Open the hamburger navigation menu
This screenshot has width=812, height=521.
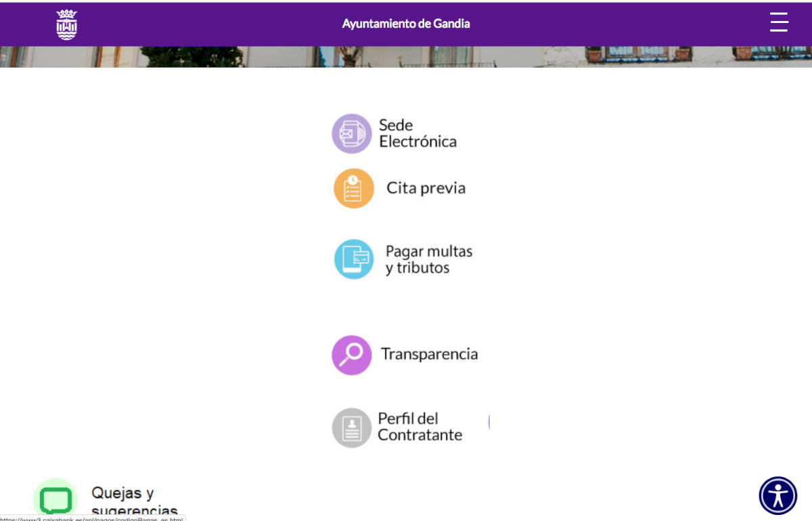tap(779, 22)
